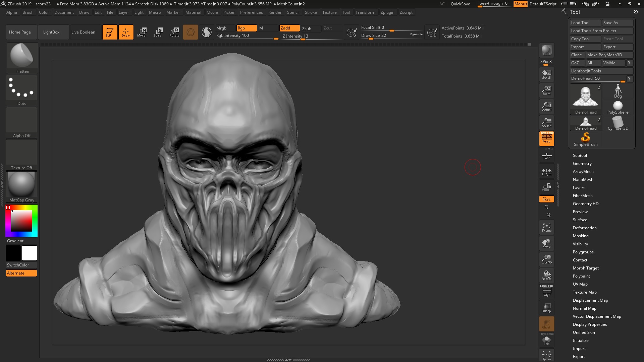Open the Render menu

coord(275,12)
